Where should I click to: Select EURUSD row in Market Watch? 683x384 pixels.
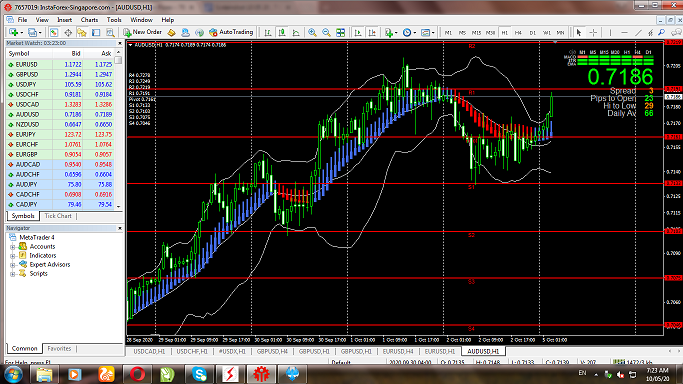60,64
